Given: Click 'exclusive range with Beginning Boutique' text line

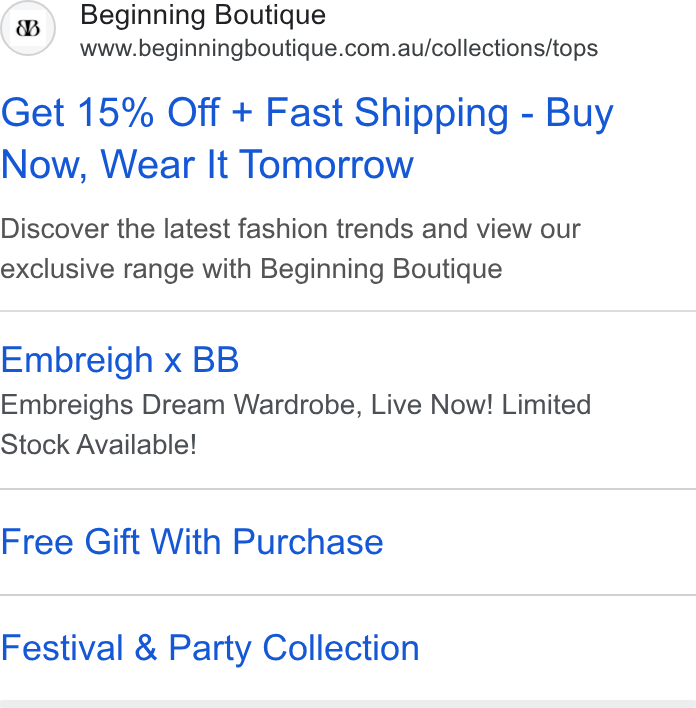Looking at the screenshot, I should pos(252,269).
